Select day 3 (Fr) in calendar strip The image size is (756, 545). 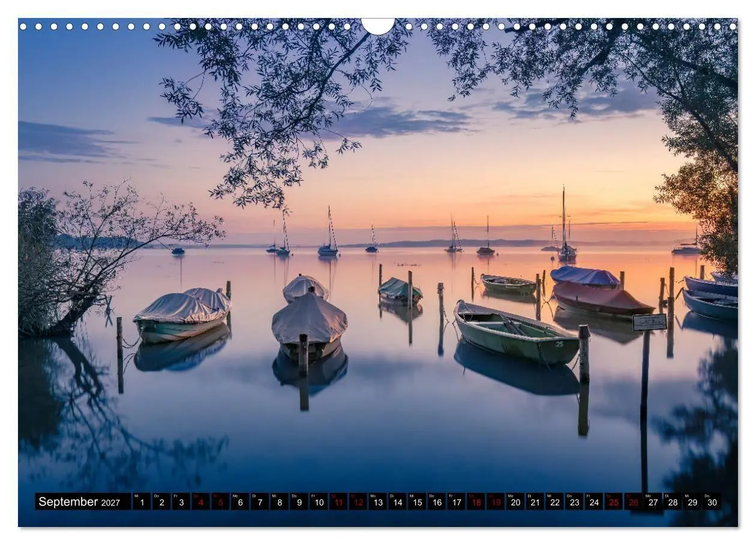(181, 502)
